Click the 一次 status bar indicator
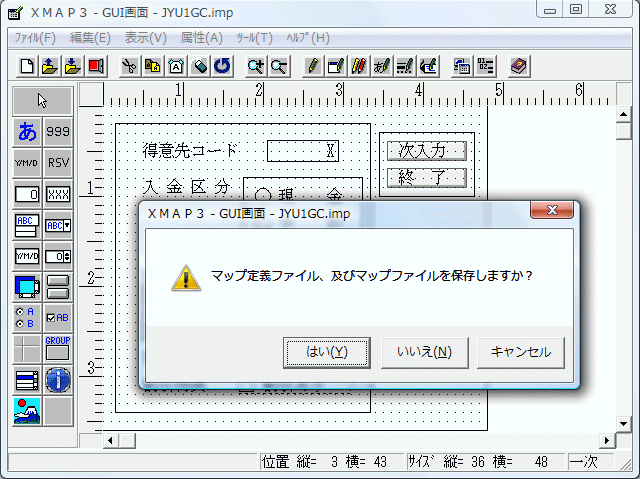The height and width of the screenshot is (479, 640). (x=590, y=461)
